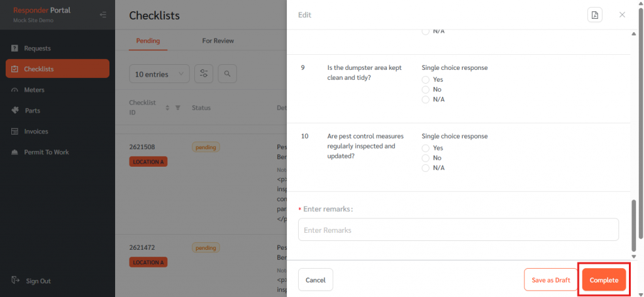Click the Enter Remarks input field
The height and width of the screenshot is (297, 644).
tap(458, 230)
